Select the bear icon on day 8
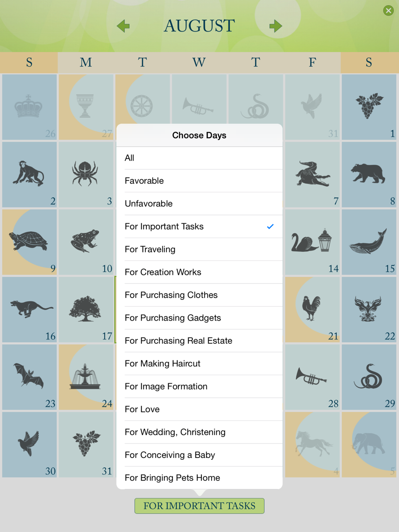 (x=368, y=173)
